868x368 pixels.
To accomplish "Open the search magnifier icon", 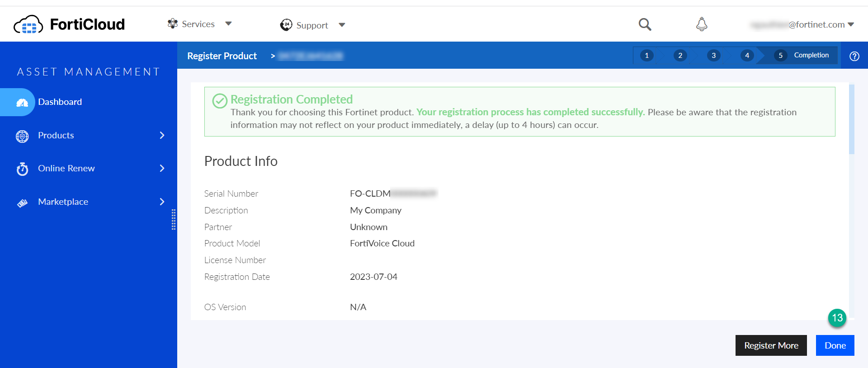I will click(645, 24).
